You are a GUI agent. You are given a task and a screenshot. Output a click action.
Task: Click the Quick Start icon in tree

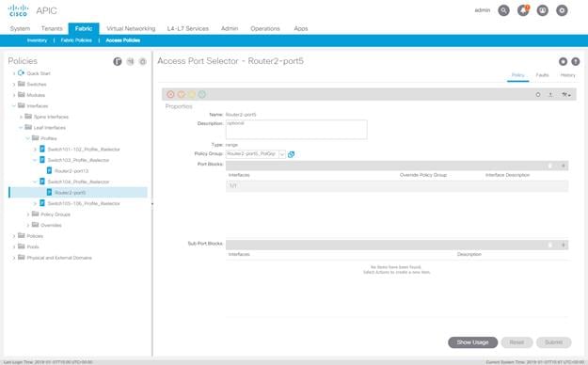pyautogui.click(x=21, y=72)
